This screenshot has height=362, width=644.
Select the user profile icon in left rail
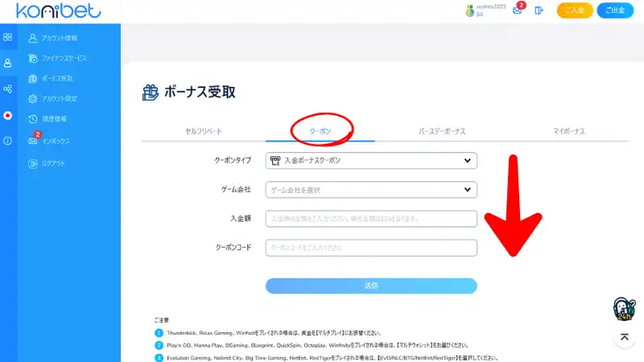click(7, 63)
